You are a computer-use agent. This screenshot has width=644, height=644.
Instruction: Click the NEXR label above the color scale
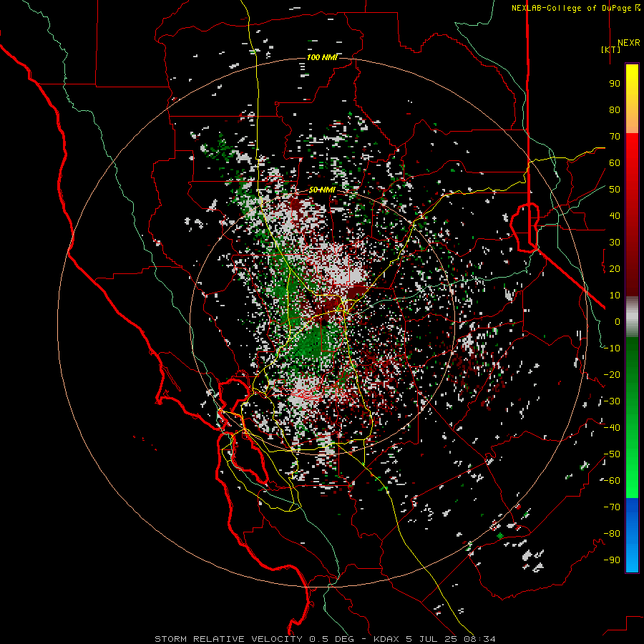pos(628,43)
